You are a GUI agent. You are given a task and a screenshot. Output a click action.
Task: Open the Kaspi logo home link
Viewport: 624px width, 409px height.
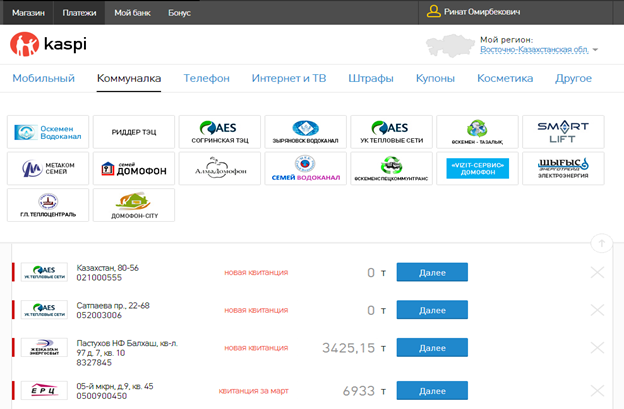pyautogui.click(x=48, y=44)
